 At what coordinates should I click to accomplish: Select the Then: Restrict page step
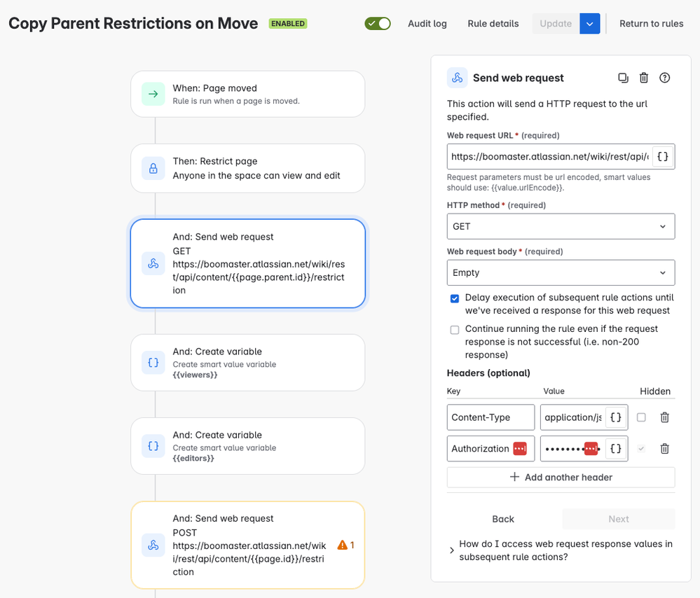tap(248, 168)
